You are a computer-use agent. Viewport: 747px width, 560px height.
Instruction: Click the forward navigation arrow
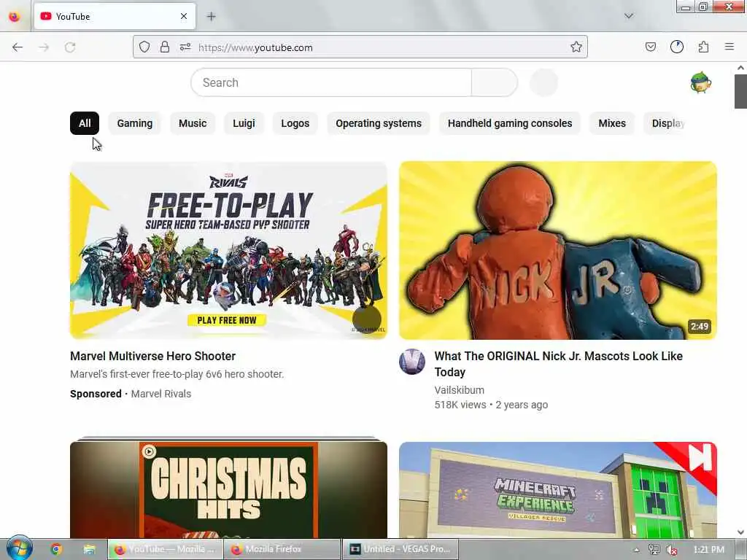pos(44,47)
